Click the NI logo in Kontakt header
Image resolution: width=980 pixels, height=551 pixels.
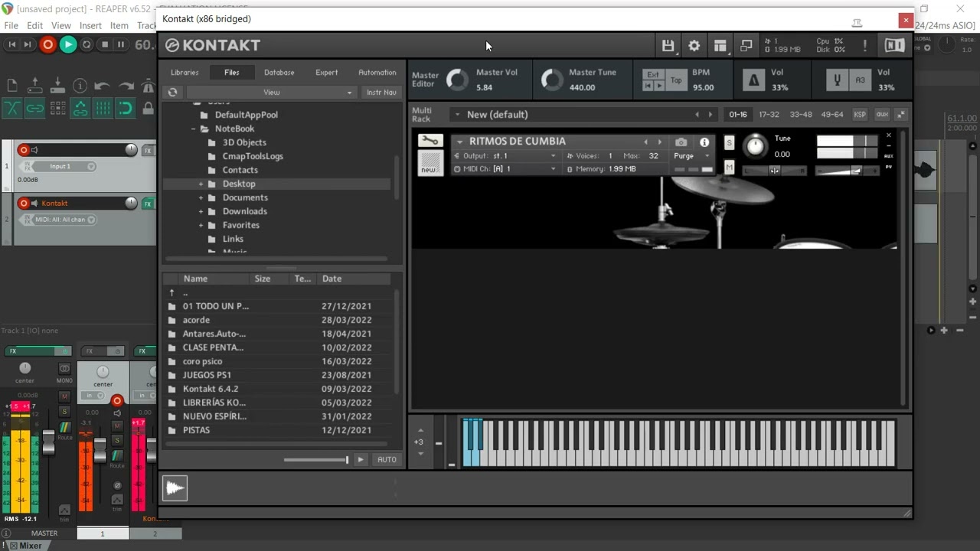point(893,46)
